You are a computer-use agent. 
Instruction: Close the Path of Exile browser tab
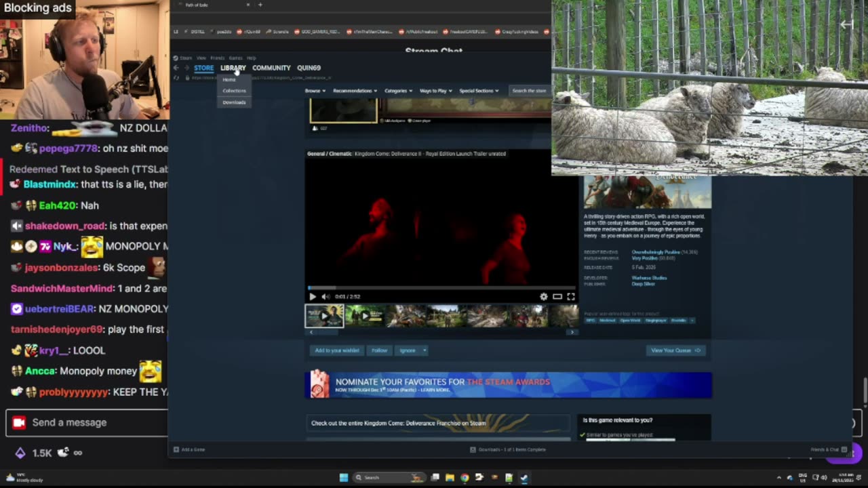pos(248,5)
